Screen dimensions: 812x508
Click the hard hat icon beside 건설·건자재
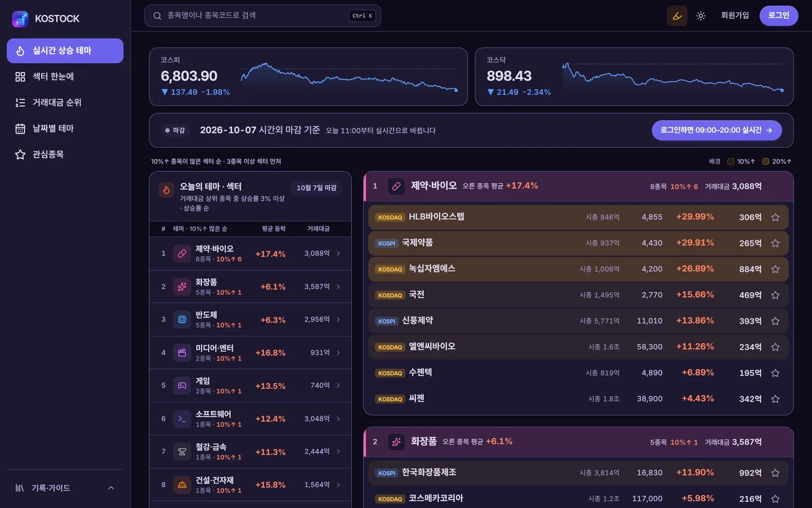tap(182, 485)
